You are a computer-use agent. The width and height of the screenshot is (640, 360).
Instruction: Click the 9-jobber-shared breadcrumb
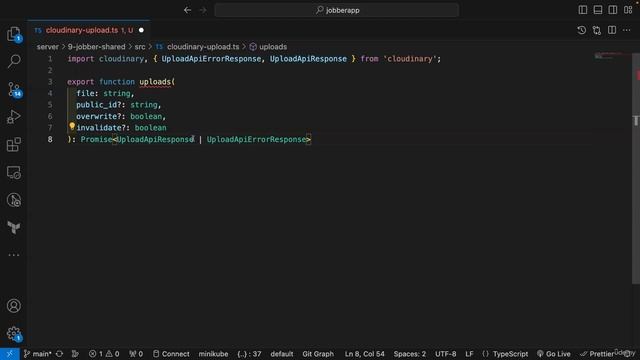click(96, 47)
